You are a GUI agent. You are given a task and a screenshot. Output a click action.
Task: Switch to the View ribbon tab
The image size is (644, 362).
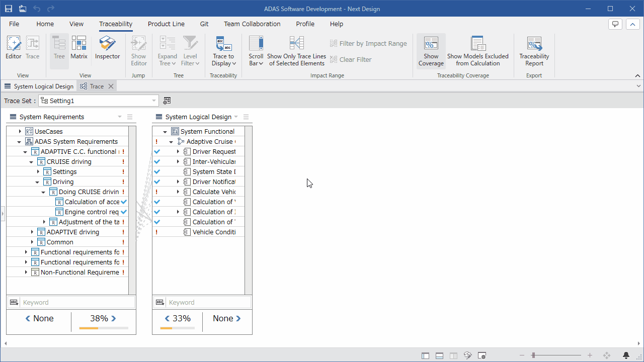point(76,24)
